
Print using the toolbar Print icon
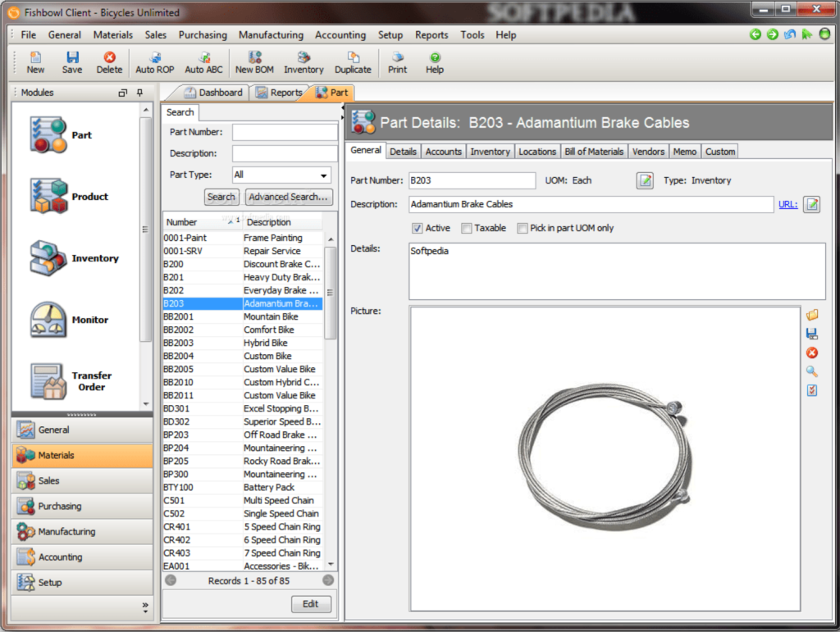397,61
